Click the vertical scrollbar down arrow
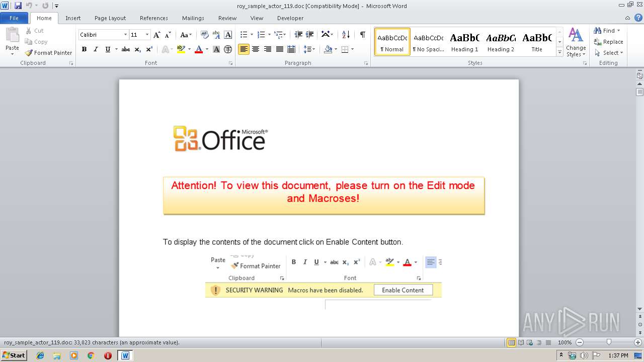Viewport: 644px width, 362px height. pyautogui.click(x=640, y=309)
